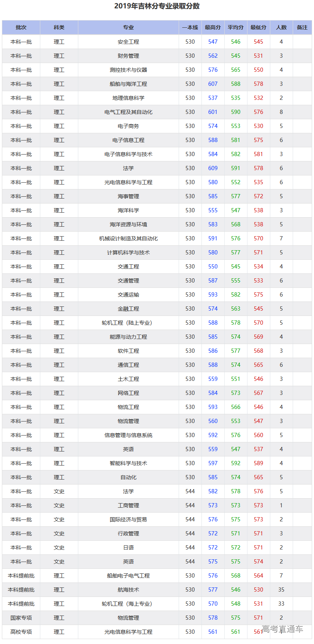
Task: Select the 安全工程 major cell
Action: pyautogui.click(x=128, y=42)
